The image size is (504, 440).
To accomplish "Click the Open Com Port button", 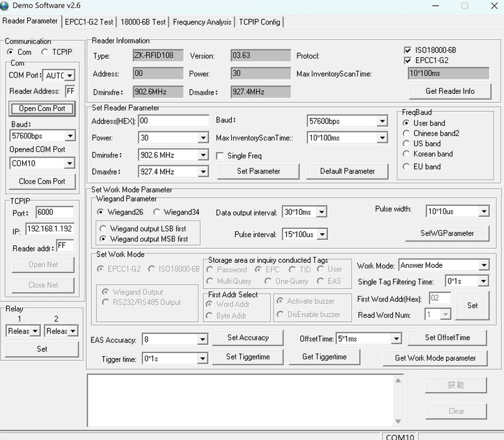I will (42, 108).
